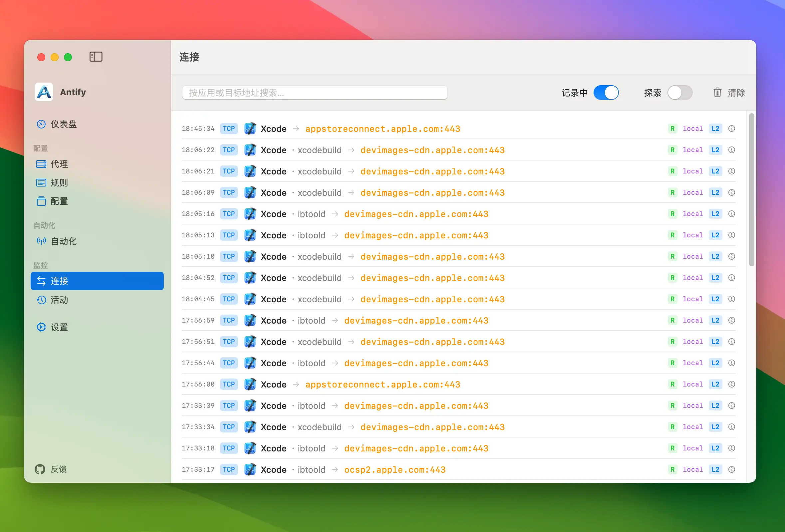
Task: Show info for the 17:56:44 connection
Action: (732, 363)
